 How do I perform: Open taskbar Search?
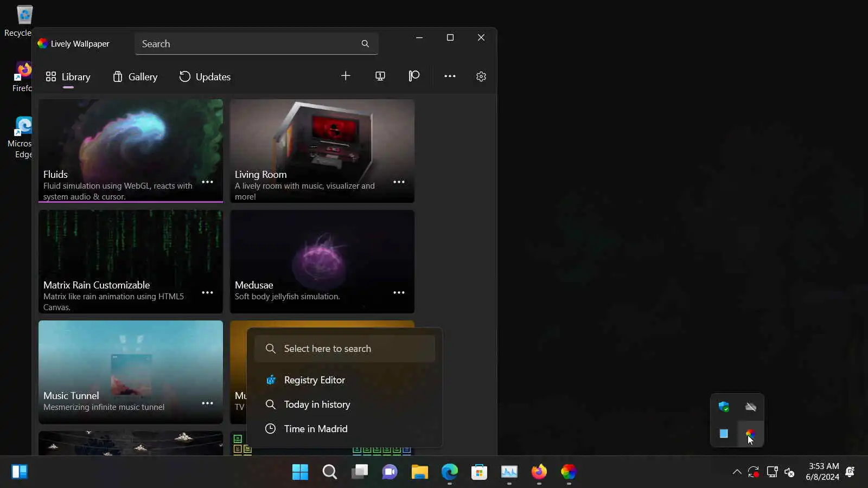tap(330, 472)
